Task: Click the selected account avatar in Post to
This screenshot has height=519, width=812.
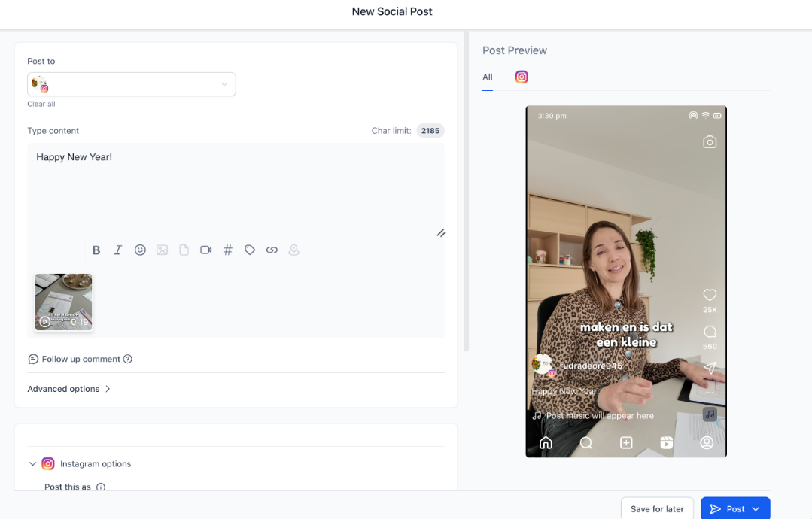Action: [40, 83]
